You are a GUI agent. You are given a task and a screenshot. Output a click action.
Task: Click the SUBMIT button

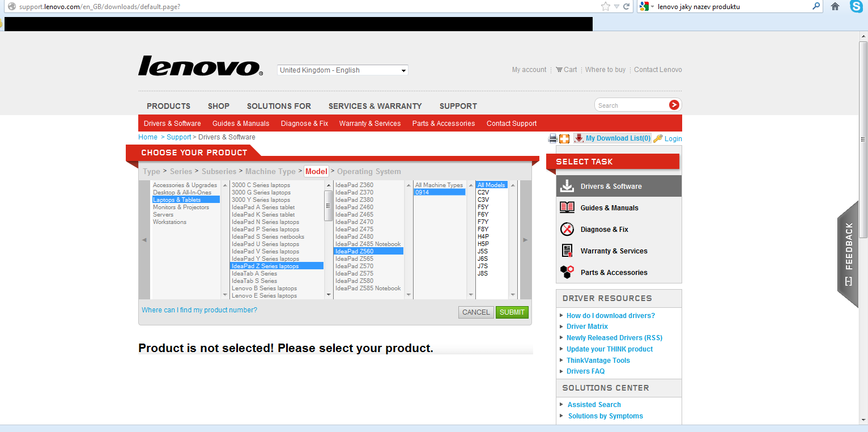512,312
